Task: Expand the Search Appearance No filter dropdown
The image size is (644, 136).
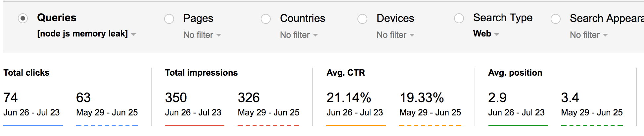Action: 588,35
